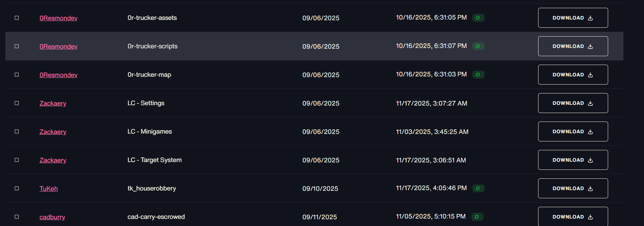This screenshot has width=644, height=226.
Task: Download the 0r-trucker-scripts resource
Action: [573, 46]
